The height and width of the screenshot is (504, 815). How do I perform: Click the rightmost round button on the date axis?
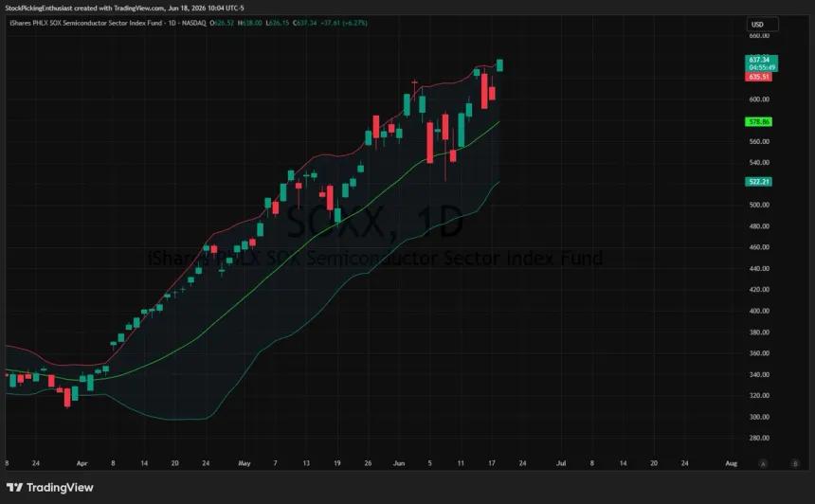[x=795, y=463]
